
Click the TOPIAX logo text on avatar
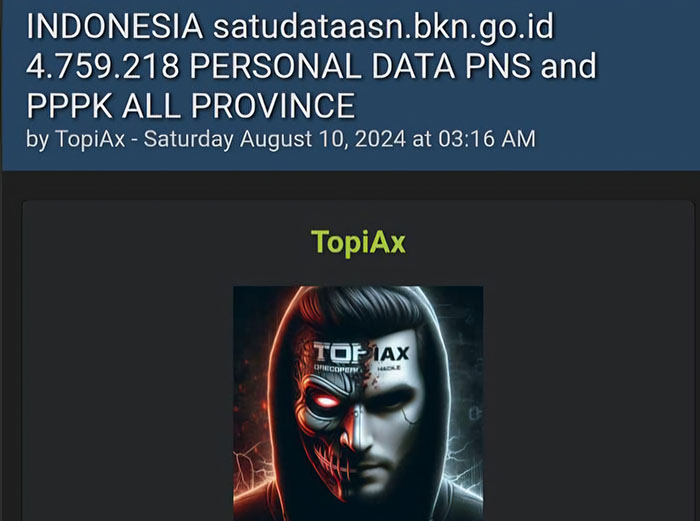pyautogui.click(x=361, y=352)
